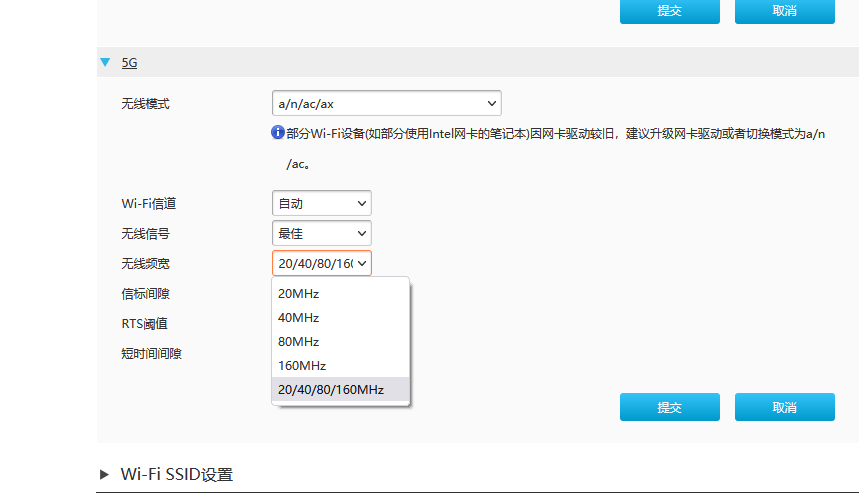The height and width of the screenshot is (497, 859).
Task: Open the 无线模式 a/n/ac/ax dropdown
Action: 386,103
